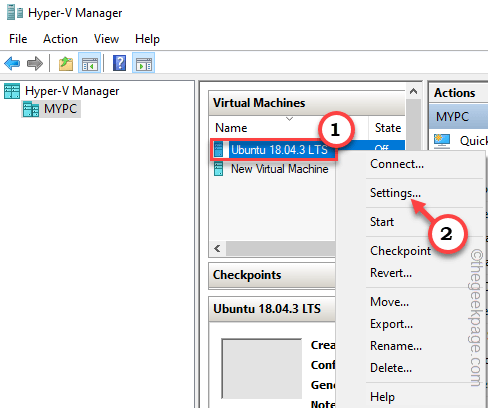Open the File menu
The width and height of the screenshot is (488, 408).
click(18, 39)
